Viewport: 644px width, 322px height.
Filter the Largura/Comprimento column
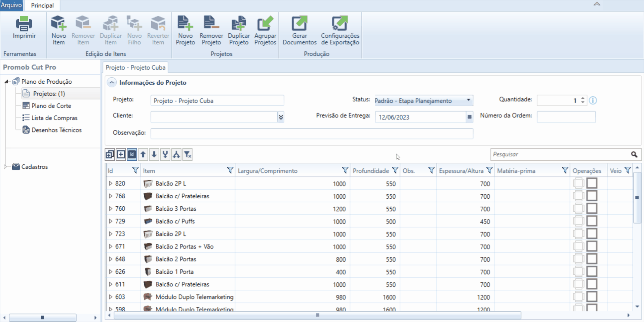pos(345,170)
